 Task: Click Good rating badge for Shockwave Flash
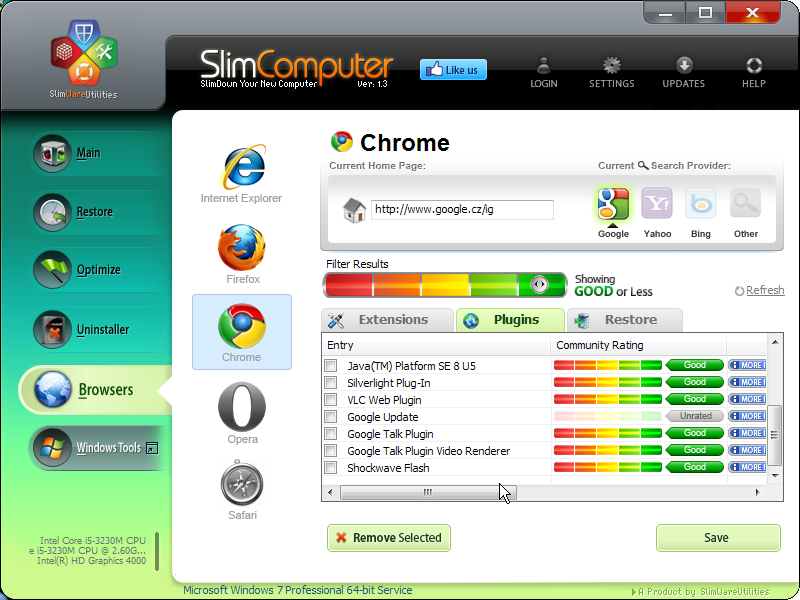pos(695,467)
